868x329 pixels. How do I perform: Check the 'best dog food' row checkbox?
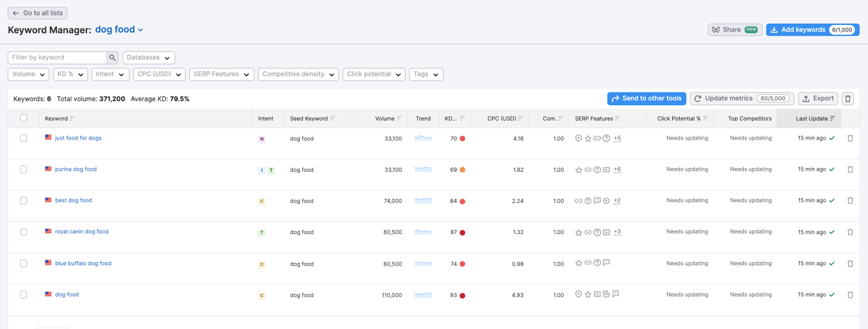(23, 201)
